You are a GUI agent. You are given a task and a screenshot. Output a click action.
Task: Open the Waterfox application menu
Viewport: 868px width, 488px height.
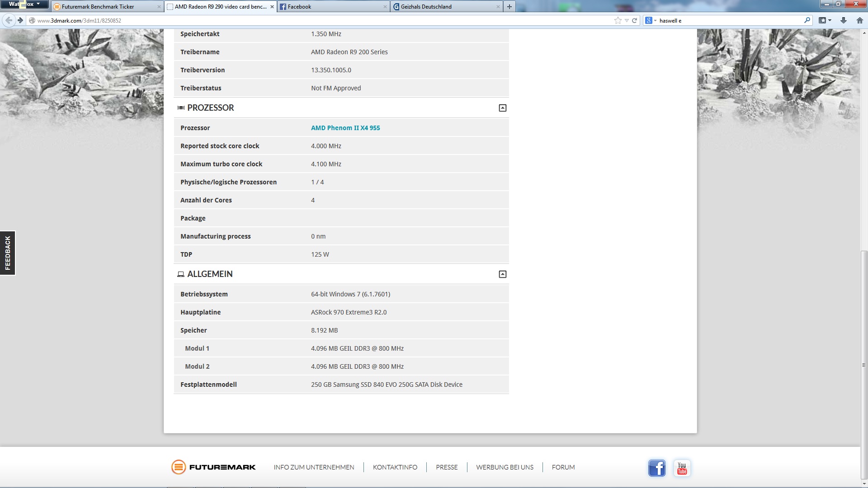pyautogui.click(x=24, y=4)
